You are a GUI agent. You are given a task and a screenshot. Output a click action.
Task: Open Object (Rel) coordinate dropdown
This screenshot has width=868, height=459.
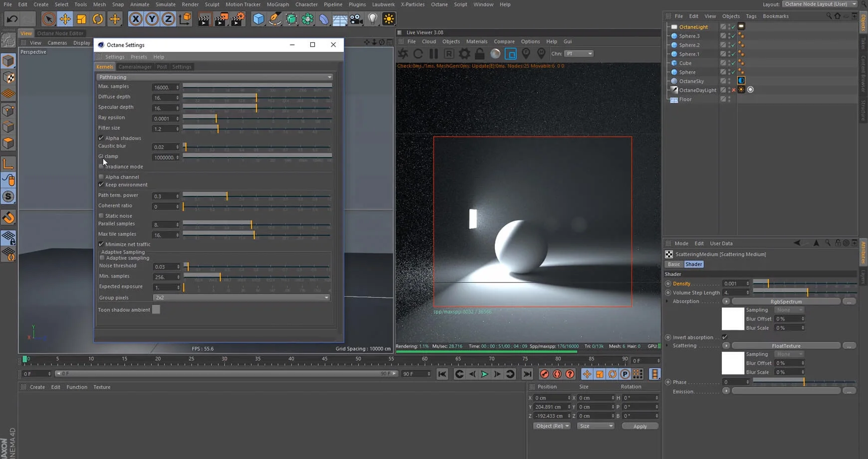(x=552, y=426)
